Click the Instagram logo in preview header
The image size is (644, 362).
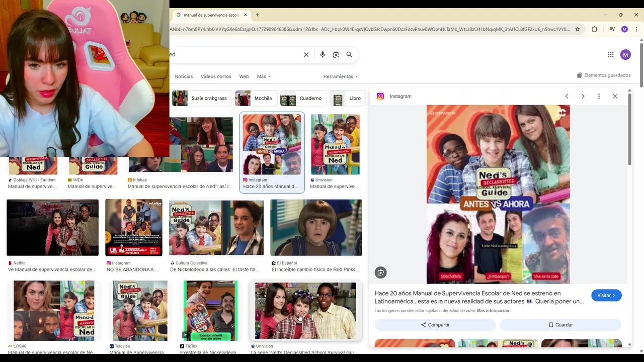pos(380,96)
